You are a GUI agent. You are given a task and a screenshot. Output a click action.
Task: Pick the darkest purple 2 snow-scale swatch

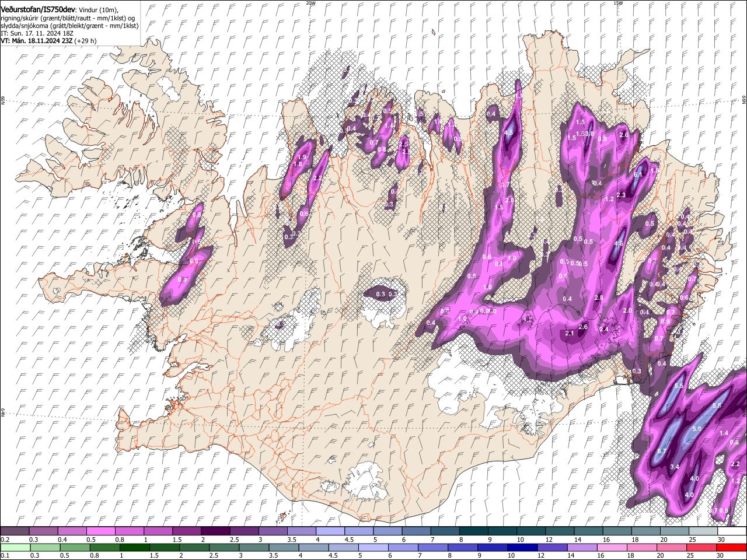[x=215, y=531]
